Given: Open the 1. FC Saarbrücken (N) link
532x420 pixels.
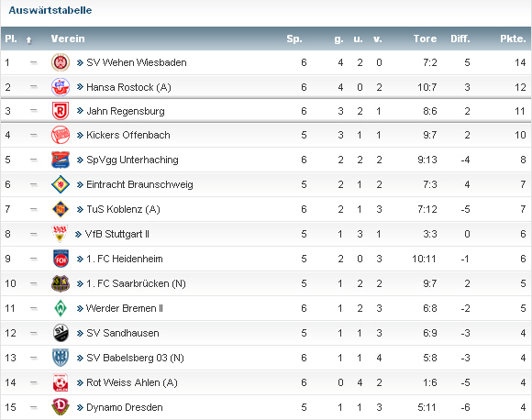Looking at the screenshot, I should click(x=136, y=283).
